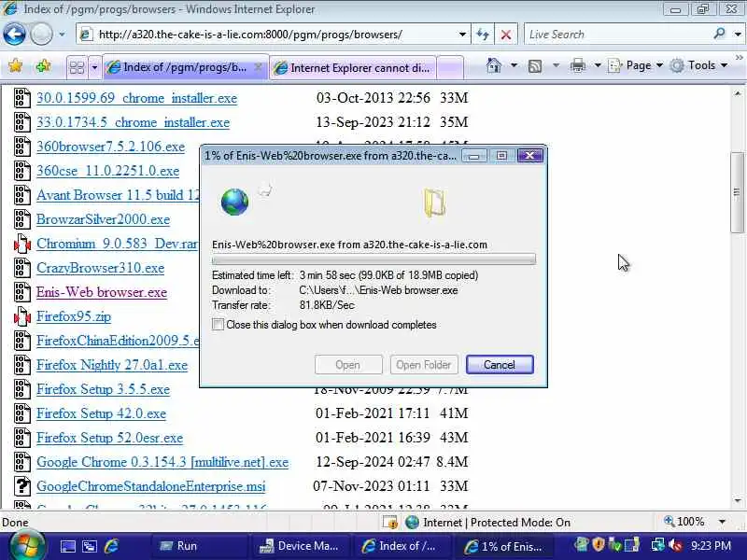Click the Print toolbar icon
The height and width of the screenshot is (560, 747).
tap(577, 65)
